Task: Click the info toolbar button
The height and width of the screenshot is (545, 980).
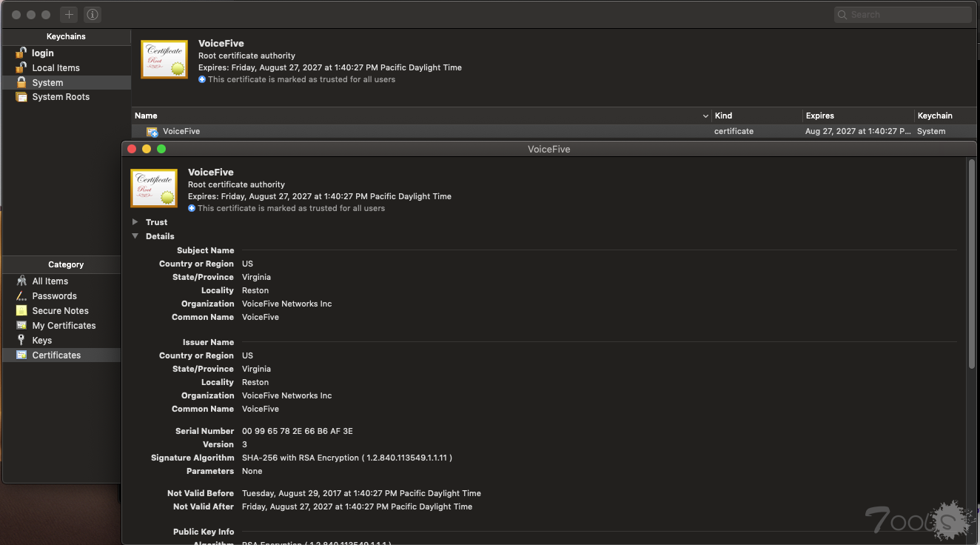Action: [92, 15]
